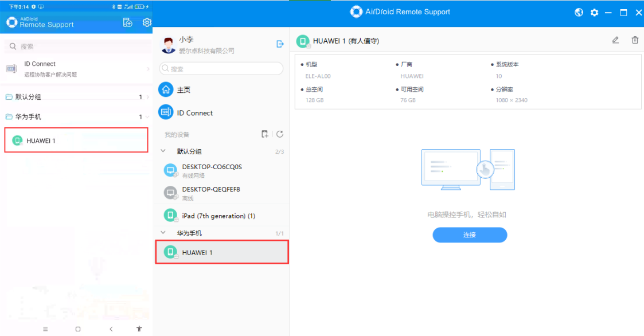Screen dimensions: 644x336
Task: Click the available storage value 76 GB
Action: (x=408, y=100)
